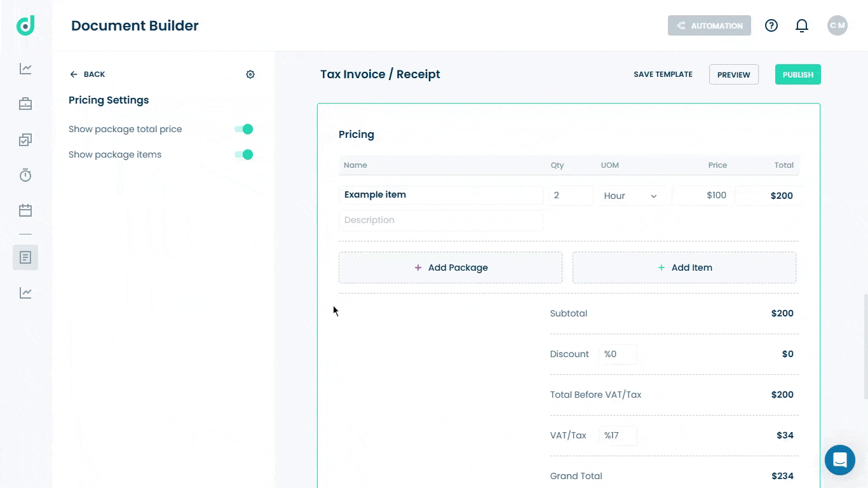This screenshot has height=488, width=868.
Task: Open the help question mark icon
Action: [771, 25]
